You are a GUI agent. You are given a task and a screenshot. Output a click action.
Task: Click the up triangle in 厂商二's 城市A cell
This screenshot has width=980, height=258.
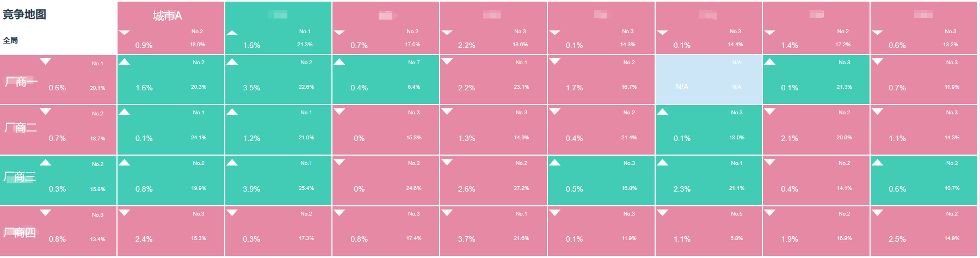[125, 112]
